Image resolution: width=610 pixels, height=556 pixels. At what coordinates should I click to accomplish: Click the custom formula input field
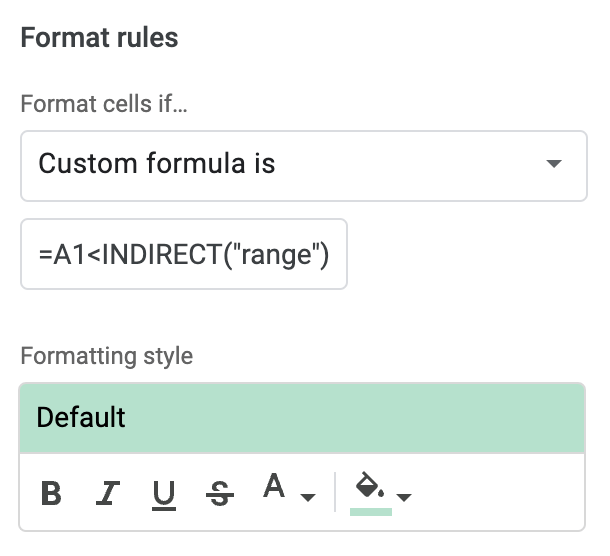pos(184,254)
